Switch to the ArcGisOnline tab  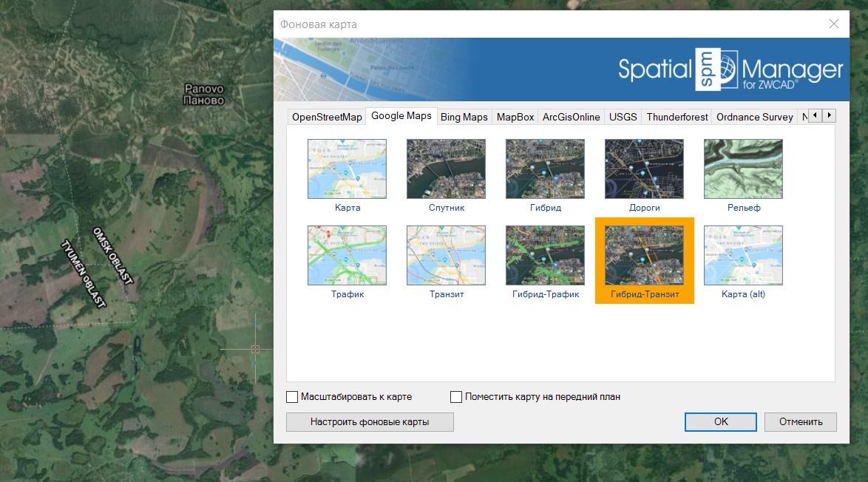pyautogui.click(x=571, y=117)
